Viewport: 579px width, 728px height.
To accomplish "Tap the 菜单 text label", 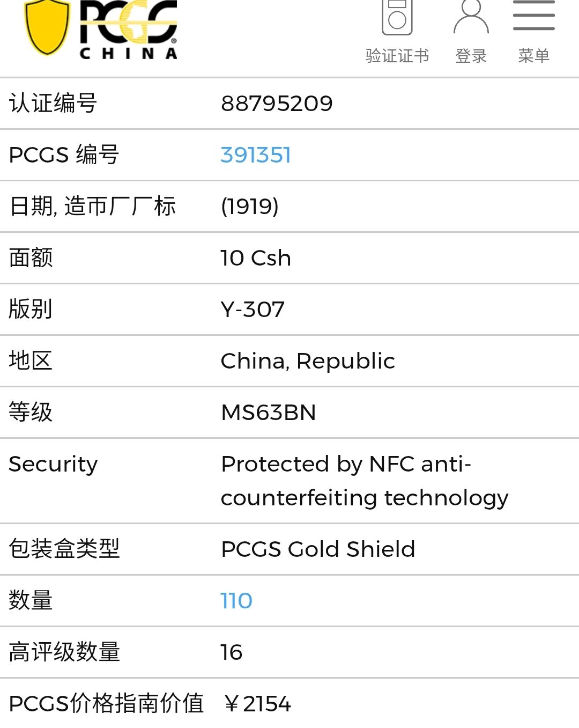I will 533,56.
